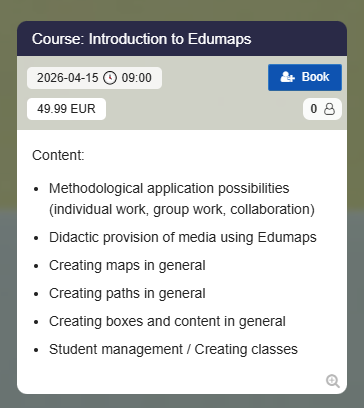Viewport: 364px width, 408px height.
Task: Click the participant person icon
Action: tap(329, 109)
